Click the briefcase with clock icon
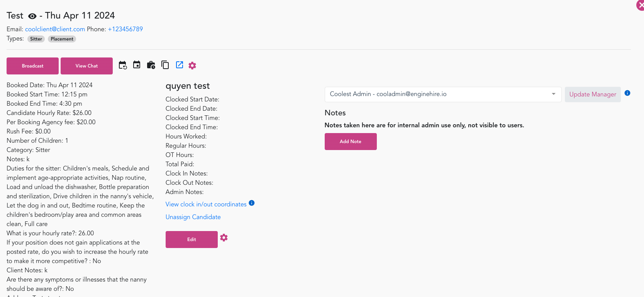 click(x=151, y=65)
